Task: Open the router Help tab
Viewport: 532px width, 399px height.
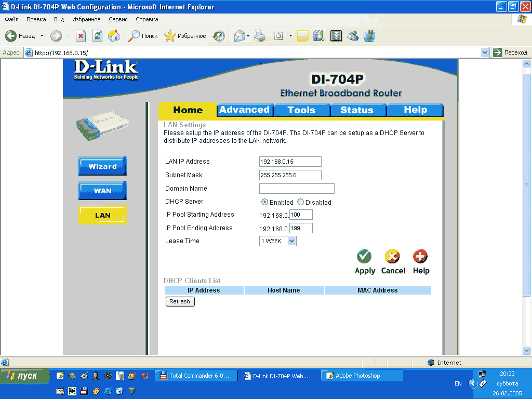Action: (x=415, y=110)
